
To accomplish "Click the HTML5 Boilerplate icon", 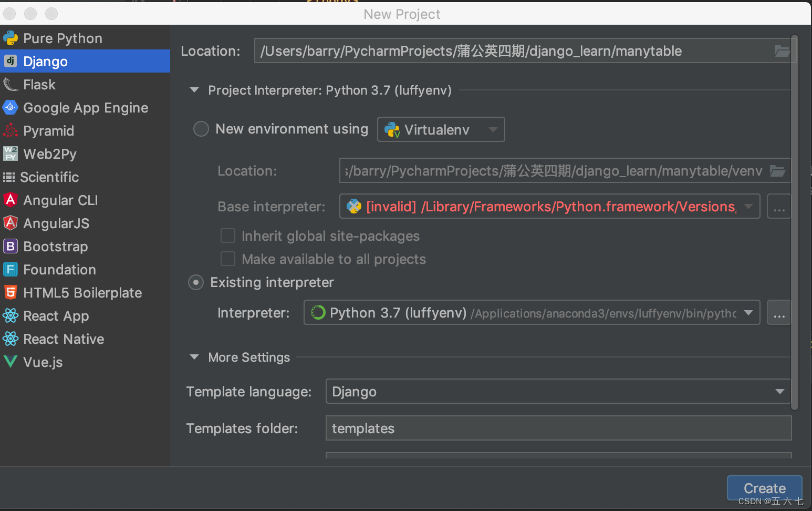I will [11, 292].
